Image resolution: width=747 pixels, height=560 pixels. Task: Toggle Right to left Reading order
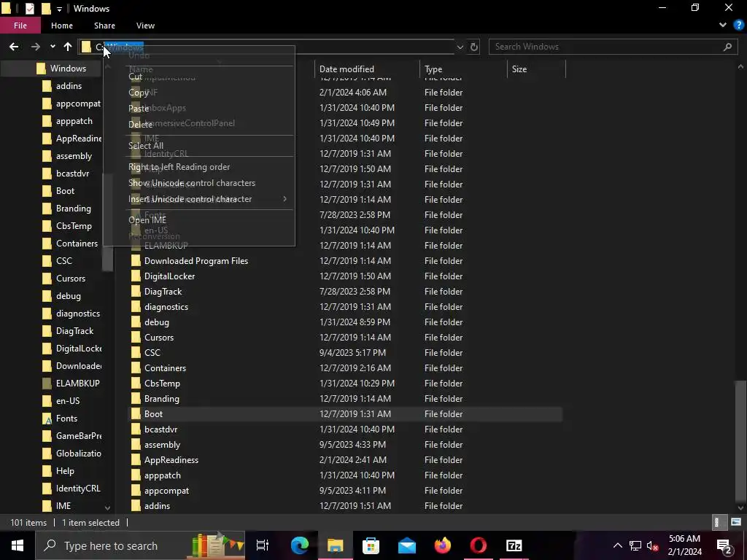tap(199, 167)
